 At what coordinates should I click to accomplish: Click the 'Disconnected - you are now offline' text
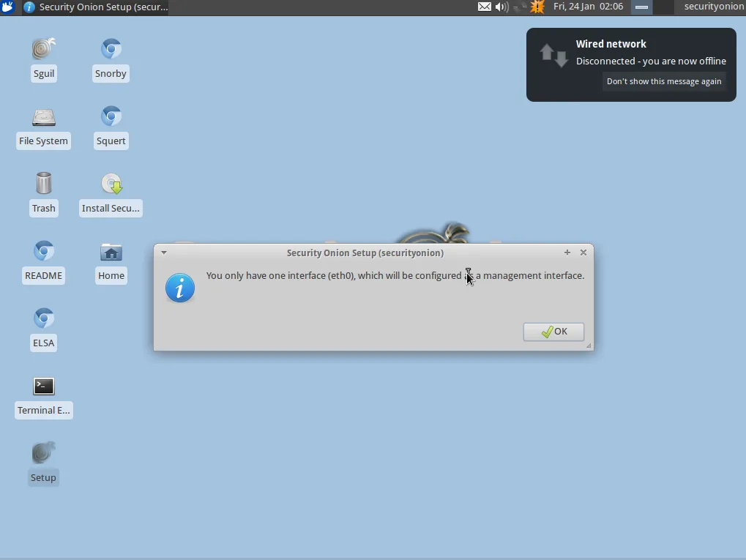pyautogui.click(x=651, y=61)
